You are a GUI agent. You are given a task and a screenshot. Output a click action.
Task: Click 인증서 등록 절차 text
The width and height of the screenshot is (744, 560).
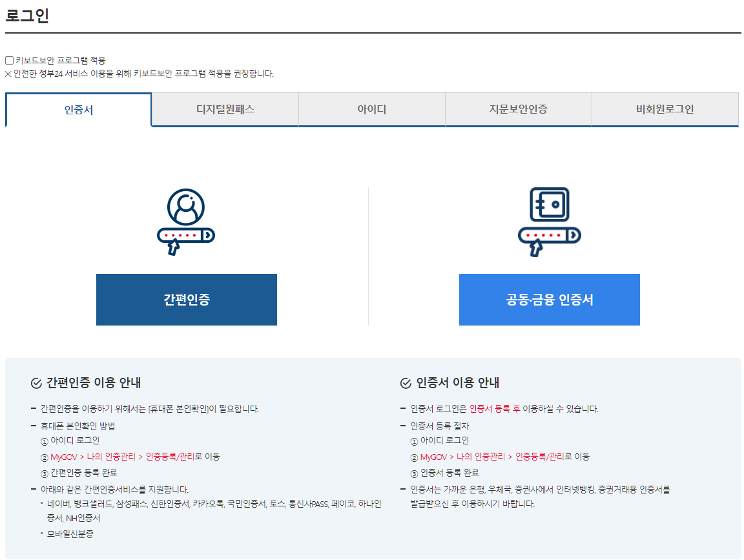[x=439, y=426]
